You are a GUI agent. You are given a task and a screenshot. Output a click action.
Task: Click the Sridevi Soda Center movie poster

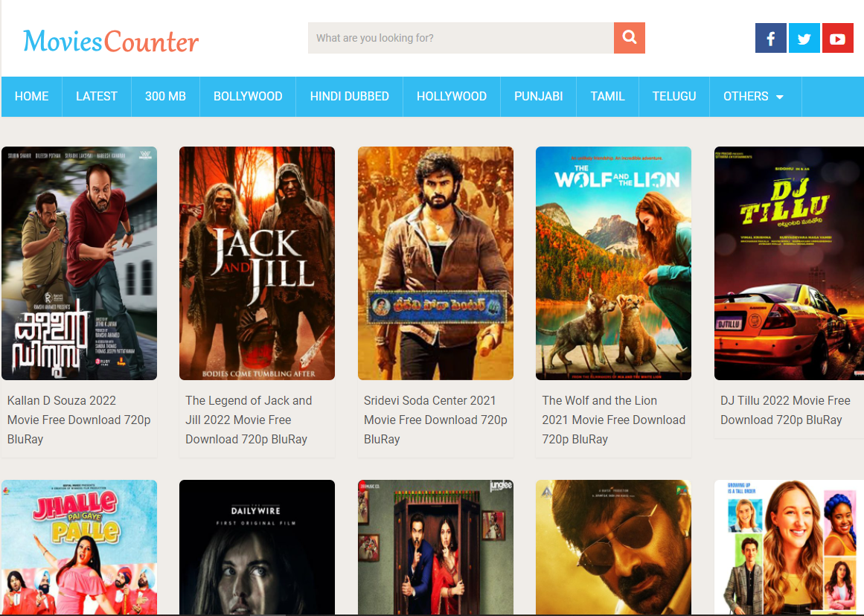436,263
